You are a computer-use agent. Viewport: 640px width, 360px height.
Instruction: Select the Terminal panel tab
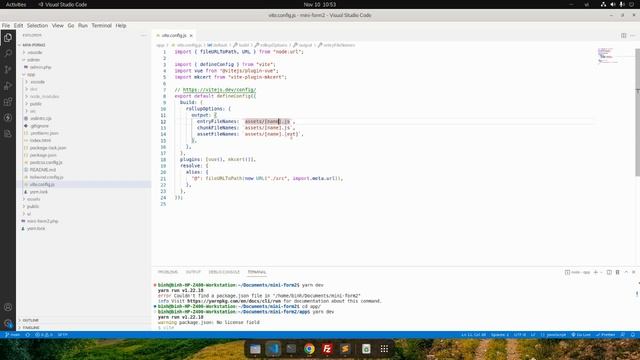[x=257, y=272]
